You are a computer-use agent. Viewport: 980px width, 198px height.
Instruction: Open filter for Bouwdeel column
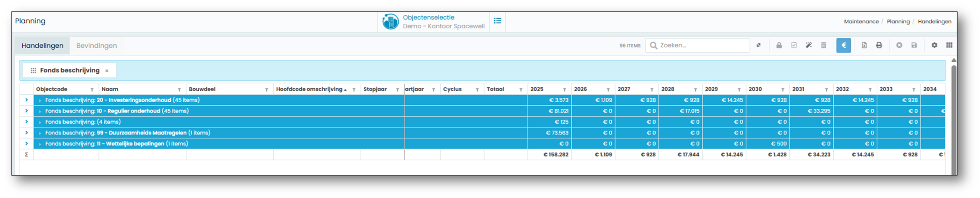pos(267,90)
